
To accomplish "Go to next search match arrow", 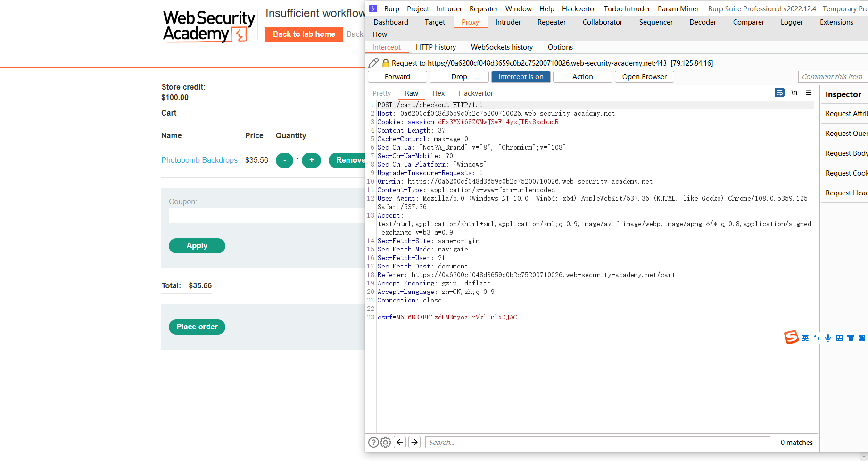I will 414,442.
